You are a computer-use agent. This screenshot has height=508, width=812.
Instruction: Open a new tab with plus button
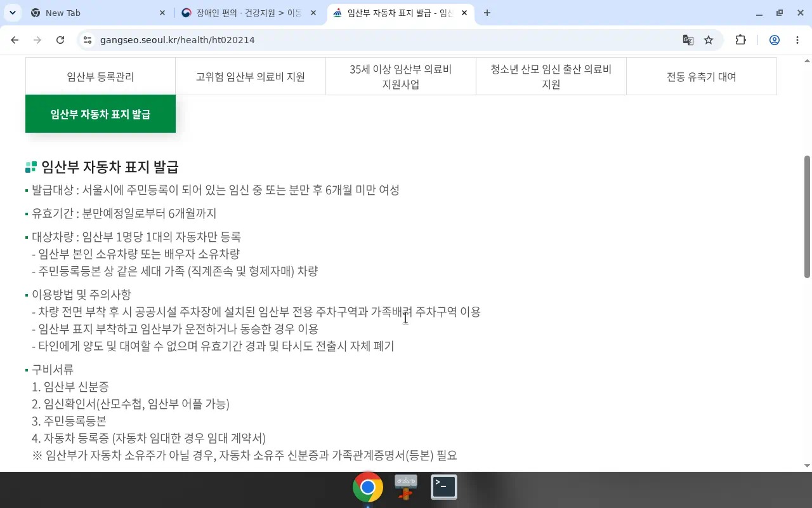487,13
